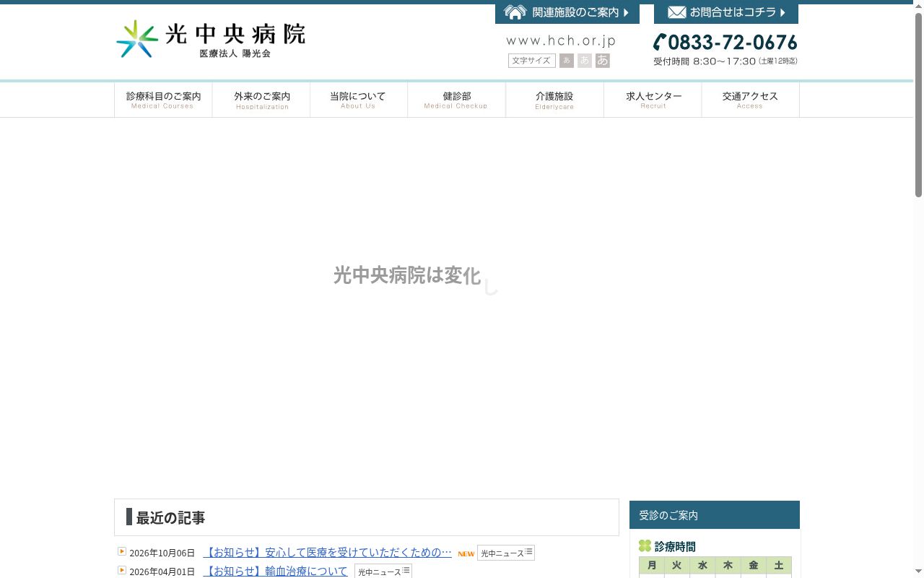
Task: Click the www.hch.or.jp text
Action: click(561, 41)
